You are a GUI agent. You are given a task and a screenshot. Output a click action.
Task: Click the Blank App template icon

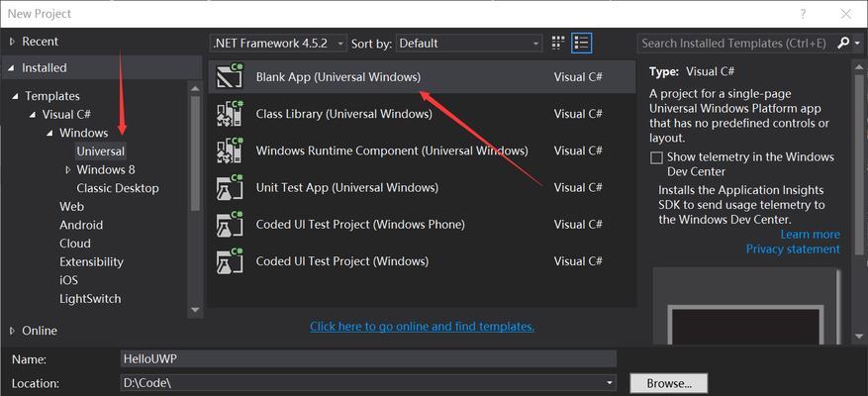(230, 77)
